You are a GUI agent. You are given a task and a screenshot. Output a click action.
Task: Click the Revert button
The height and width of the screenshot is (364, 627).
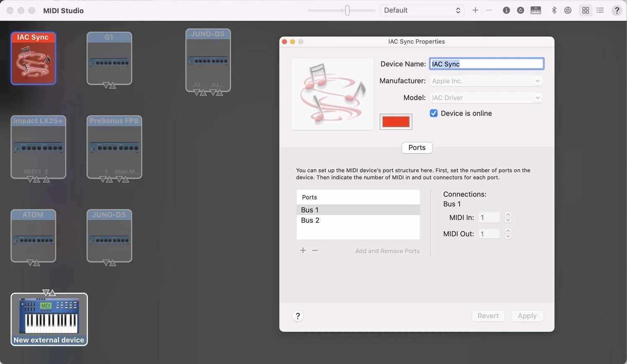click(x=488, y=316)
